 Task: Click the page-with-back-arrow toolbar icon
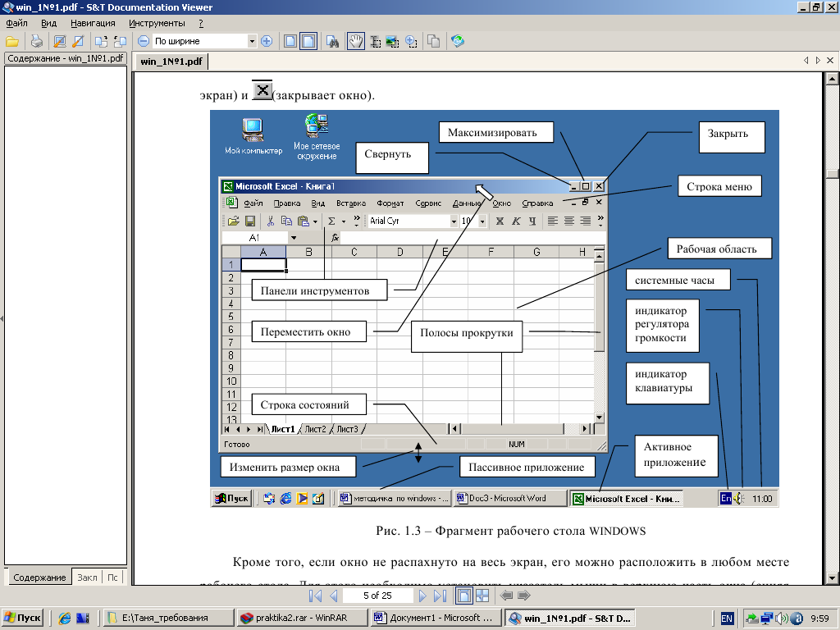pos(120,41)
